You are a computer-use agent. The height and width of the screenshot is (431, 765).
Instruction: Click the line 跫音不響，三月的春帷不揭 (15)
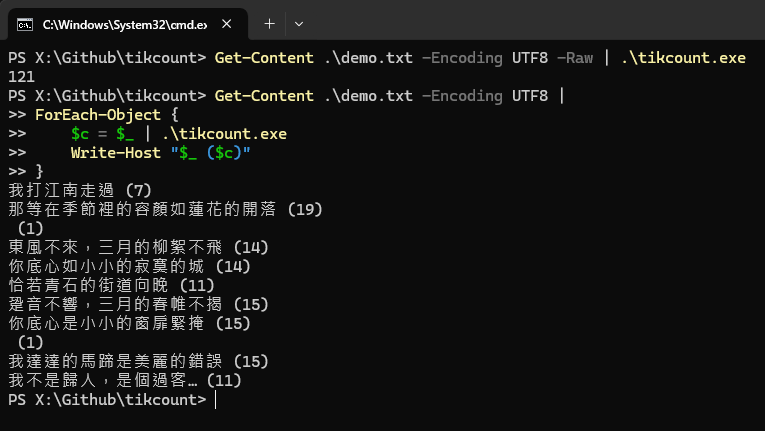click(138, 304)
